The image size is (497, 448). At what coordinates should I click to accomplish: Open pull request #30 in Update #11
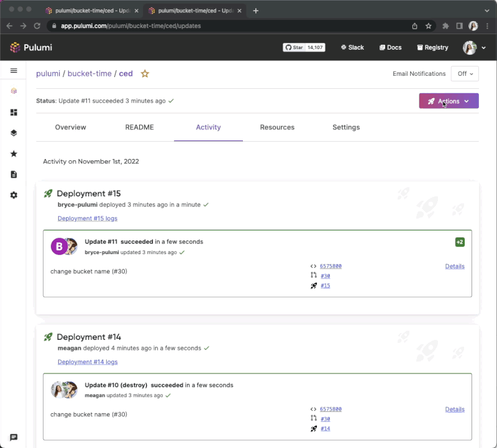pos(325,276)
